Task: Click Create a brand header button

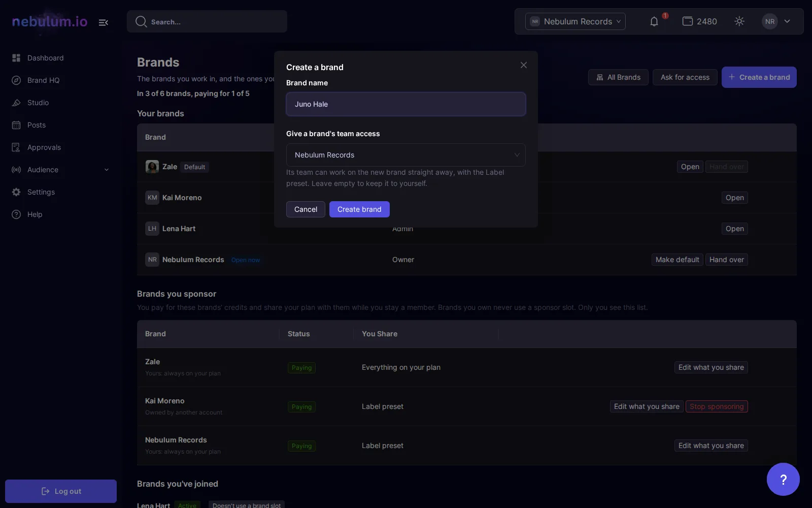Action: click(759, 77)
